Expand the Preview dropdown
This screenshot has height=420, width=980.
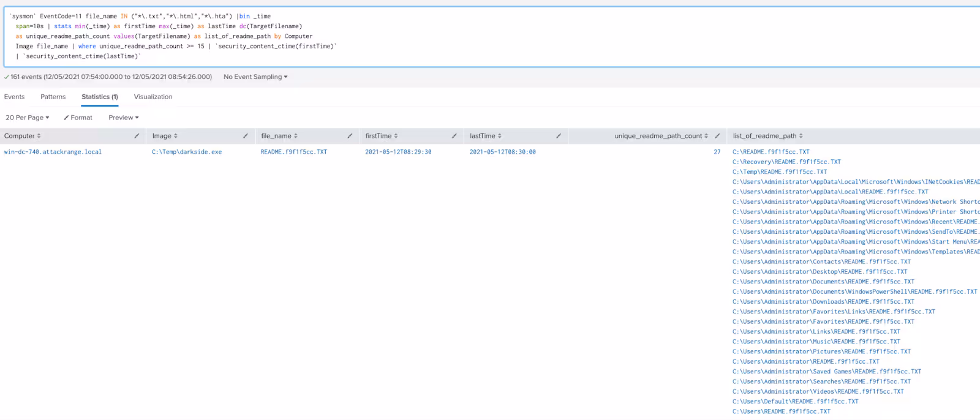[x=123, y=118]
